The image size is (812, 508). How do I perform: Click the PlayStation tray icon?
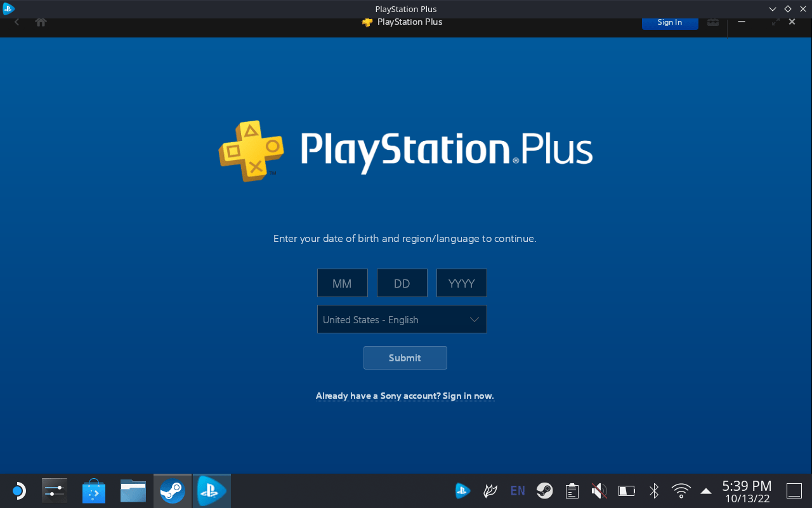(x=462, y=491)
